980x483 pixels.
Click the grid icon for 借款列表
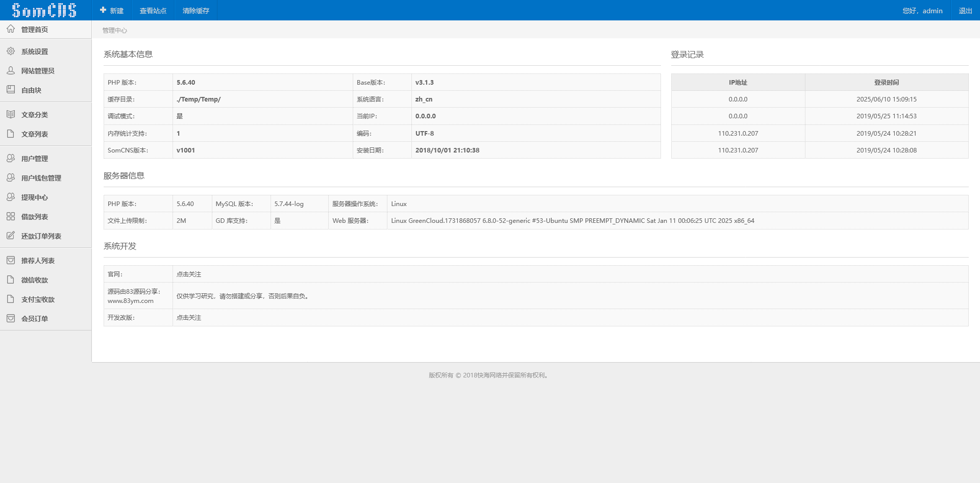pyautogui.click(x=11, y=216)
